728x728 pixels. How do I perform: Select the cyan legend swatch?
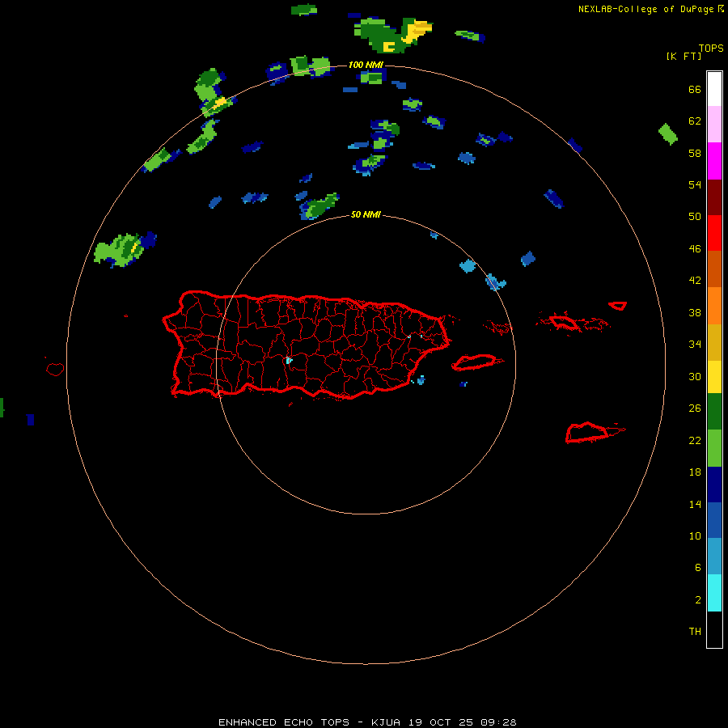point(714,593)
